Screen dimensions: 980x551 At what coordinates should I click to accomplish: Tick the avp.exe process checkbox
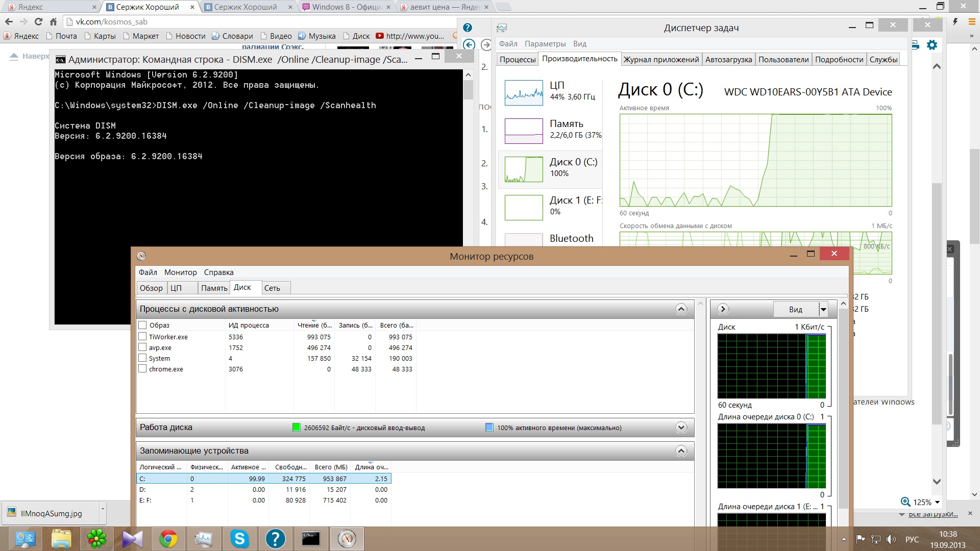tap(142, 347)
